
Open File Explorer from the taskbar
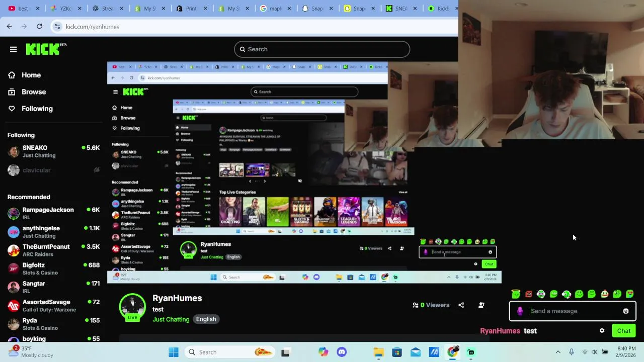378,352
